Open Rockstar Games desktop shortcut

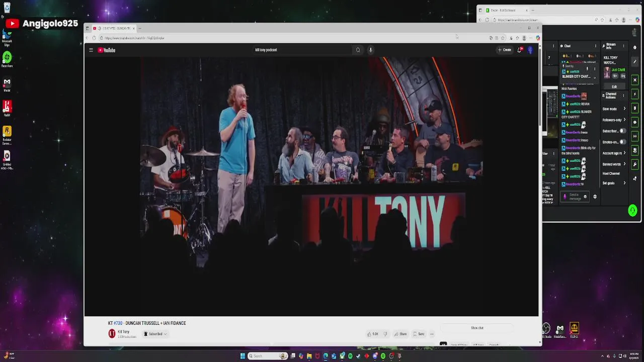pyautogui.click(x=7, y=135)
